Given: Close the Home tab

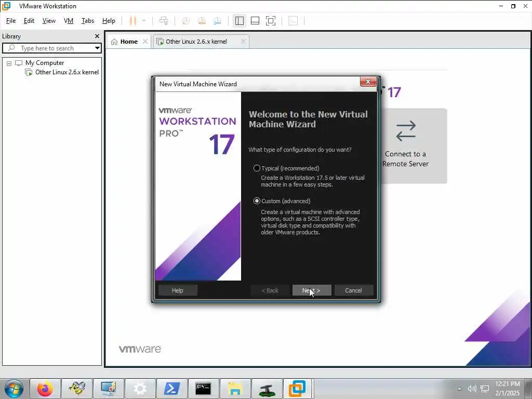Looking at the screenshot, I should (x=145, y=42).
